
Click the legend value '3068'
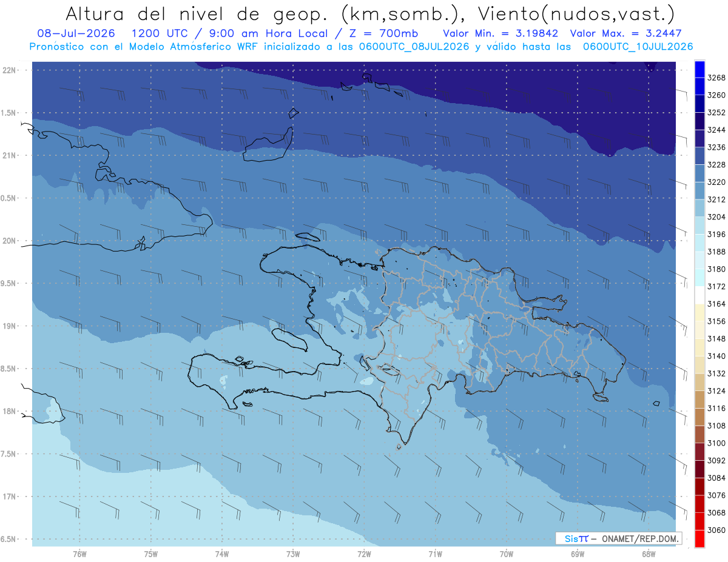716,513
